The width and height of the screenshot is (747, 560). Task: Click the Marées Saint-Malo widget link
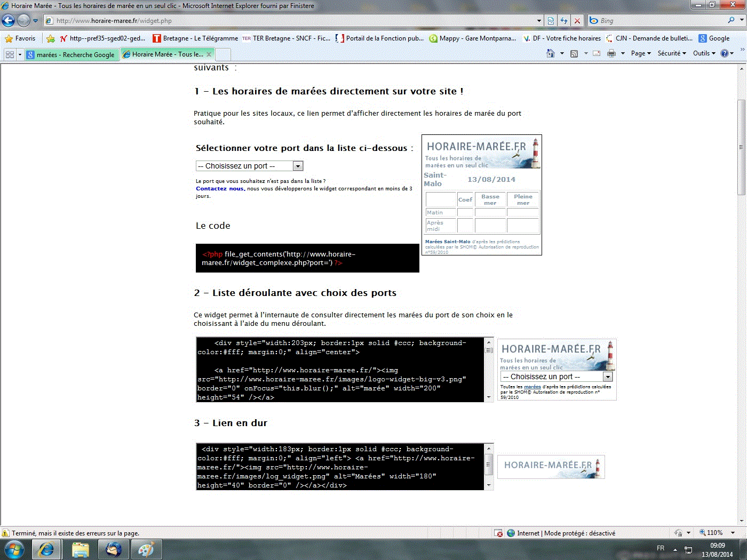pyautogui.click(x=448, y=242)
